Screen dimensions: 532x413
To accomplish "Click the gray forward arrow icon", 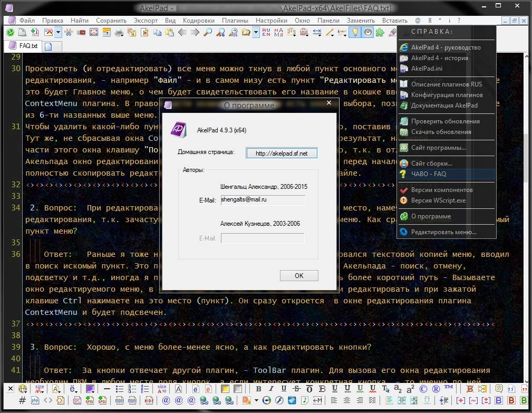I will point(195,32).
